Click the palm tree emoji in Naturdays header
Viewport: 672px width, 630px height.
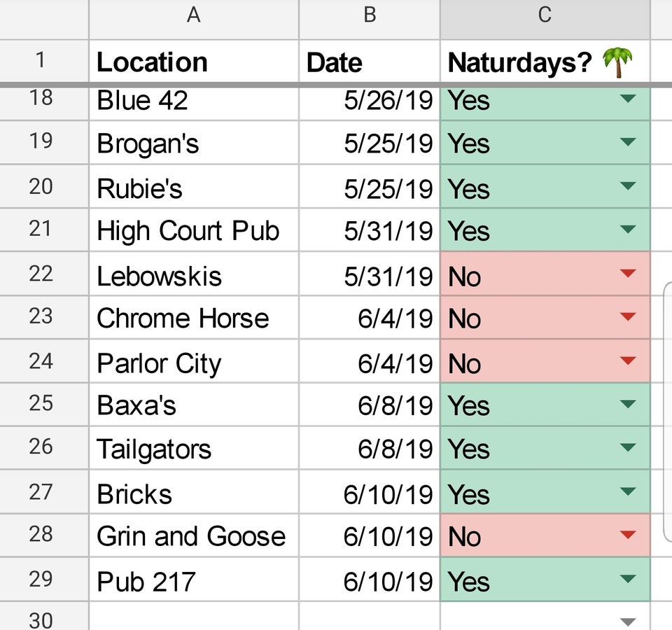617,62
